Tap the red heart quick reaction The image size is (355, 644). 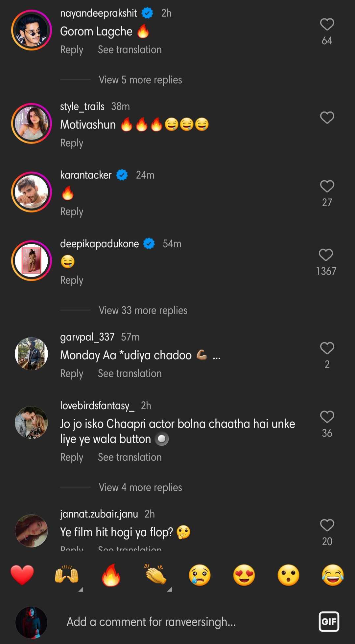[22, 575]
